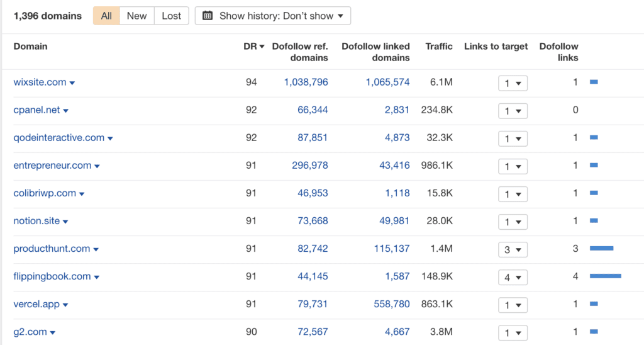
Task: Click entrepreneur.com ref. domains value 296,978
Action: (x=309, y=166)
